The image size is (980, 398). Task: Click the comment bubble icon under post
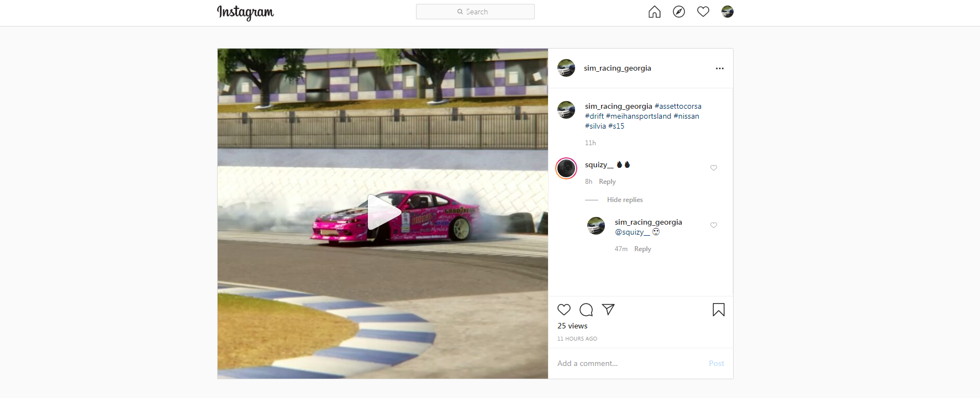pos(586,310)
